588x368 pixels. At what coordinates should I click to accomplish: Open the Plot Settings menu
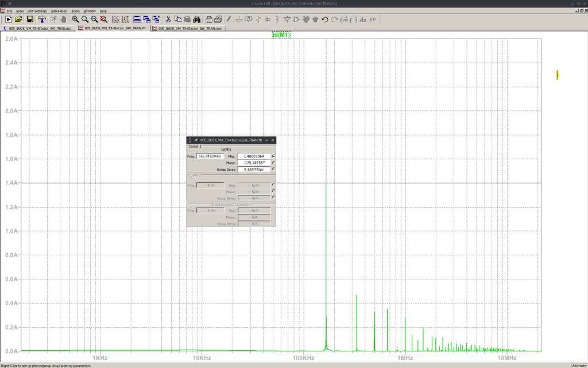tap(37, 11)
